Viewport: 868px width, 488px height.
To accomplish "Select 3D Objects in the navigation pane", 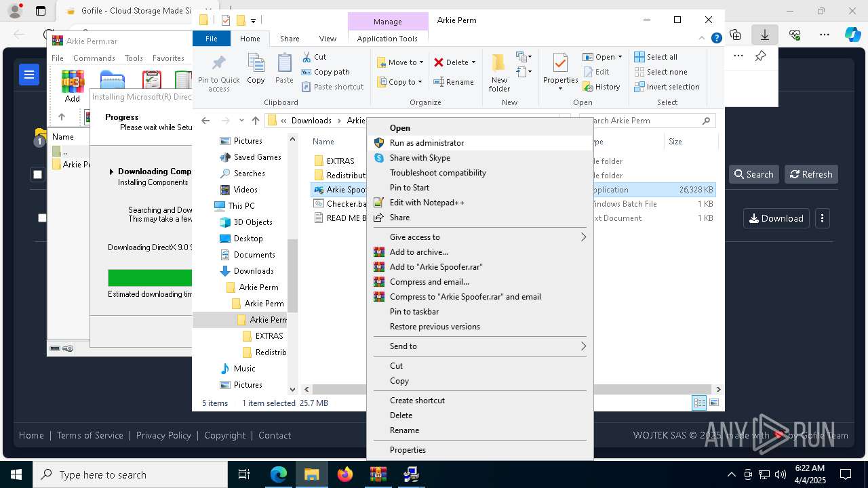I will click(246, 222).
